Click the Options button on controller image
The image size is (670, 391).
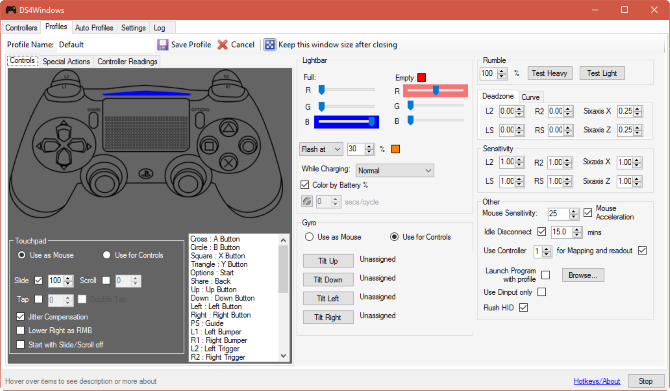[x=199, y=120]
